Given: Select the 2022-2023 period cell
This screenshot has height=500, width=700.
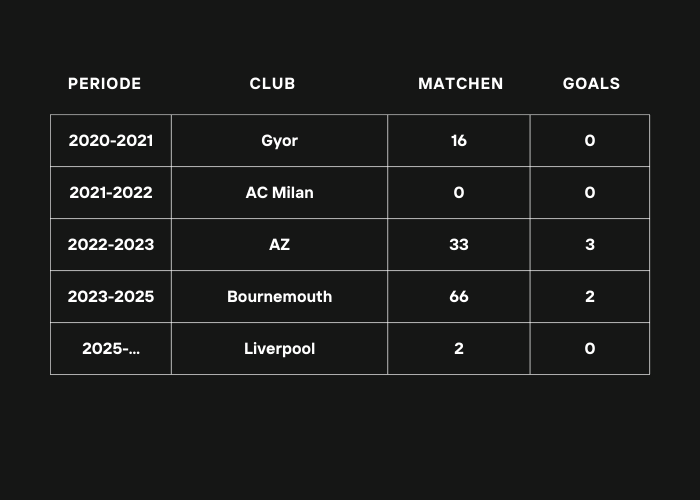Looking at the screenshot, I should (x=111, y=245).
